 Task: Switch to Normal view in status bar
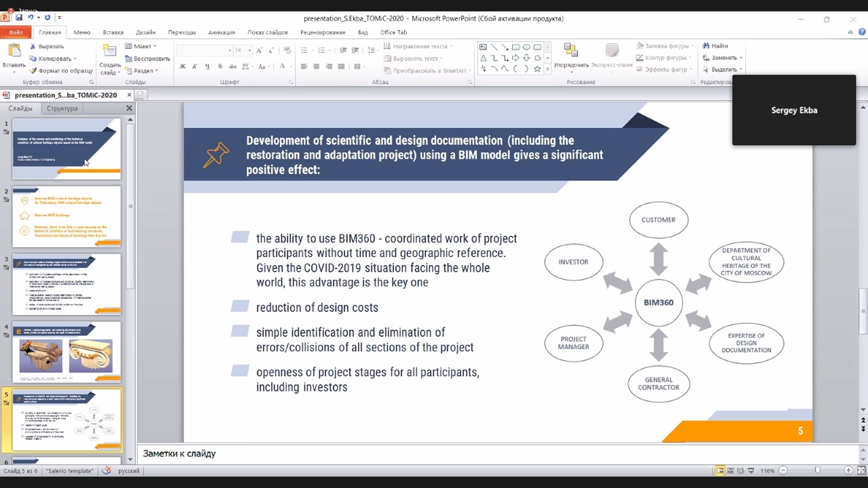pyautogui.click(x=720, y=470)
